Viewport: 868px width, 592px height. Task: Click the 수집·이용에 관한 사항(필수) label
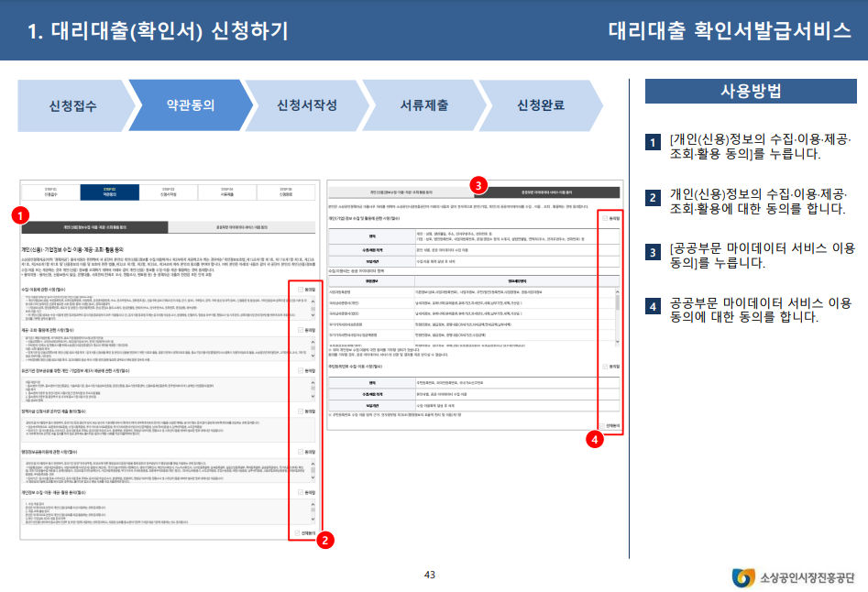[x=43, y=290]
